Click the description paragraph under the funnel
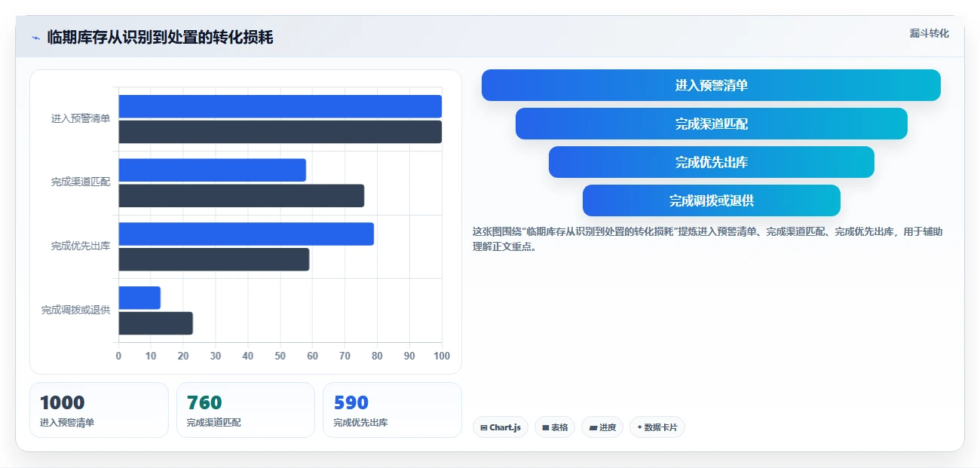The width and height of the screenshot is (980, 468). coord(707,239)
